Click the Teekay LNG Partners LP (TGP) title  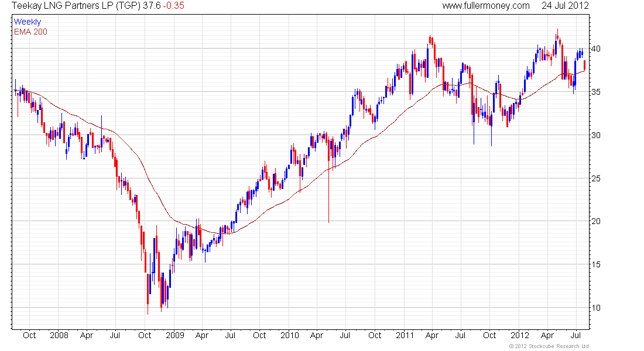tap(76, 5)
